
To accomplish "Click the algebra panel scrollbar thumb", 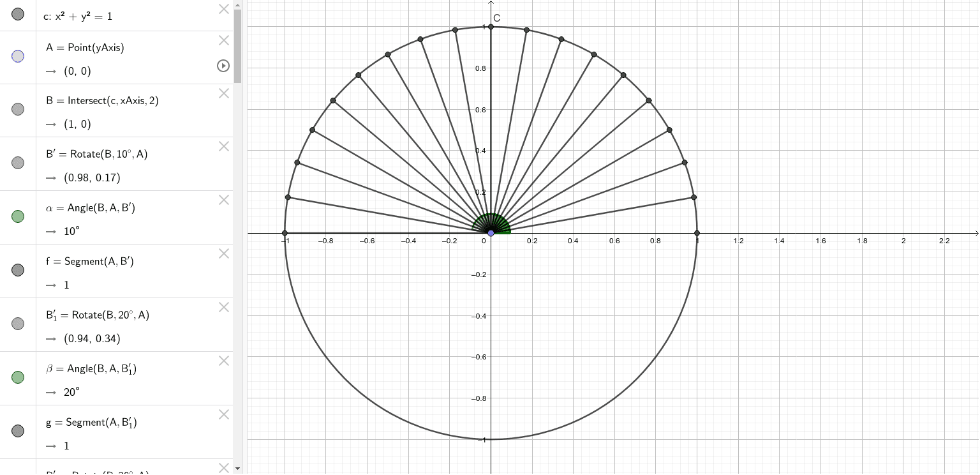I will coord(237,46).
